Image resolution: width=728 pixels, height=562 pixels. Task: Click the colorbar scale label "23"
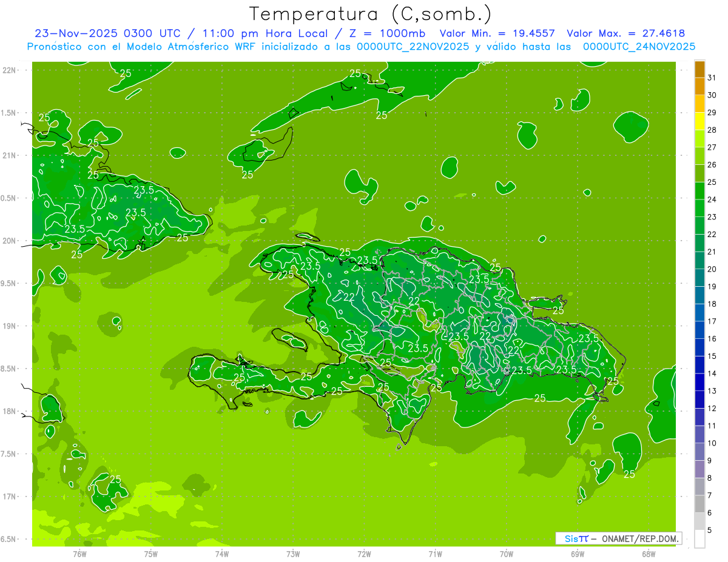(712, 217)
